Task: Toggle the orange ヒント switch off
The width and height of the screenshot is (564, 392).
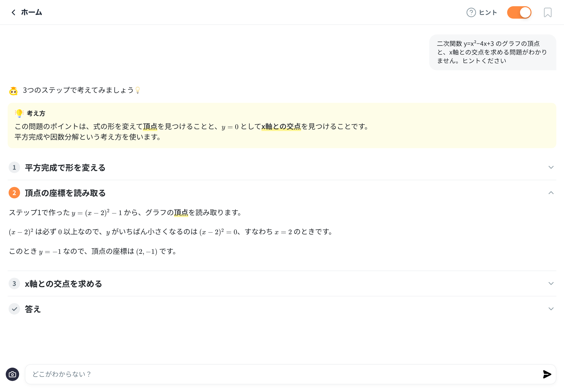Action: (x=519, y=12)
